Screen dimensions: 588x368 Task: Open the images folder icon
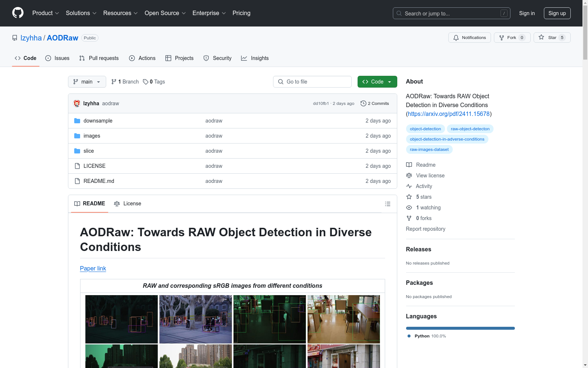coord(77,136)
